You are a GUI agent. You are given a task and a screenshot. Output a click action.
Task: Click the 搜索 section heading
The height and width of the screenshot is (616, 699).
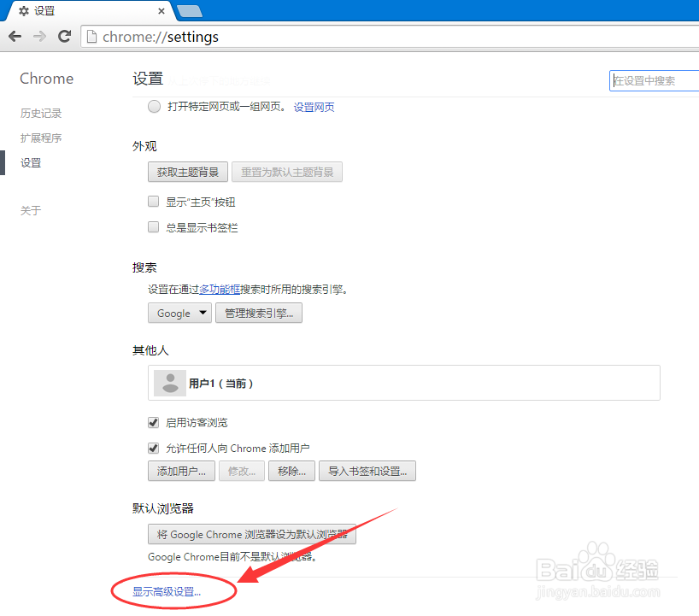coord(144,267)
